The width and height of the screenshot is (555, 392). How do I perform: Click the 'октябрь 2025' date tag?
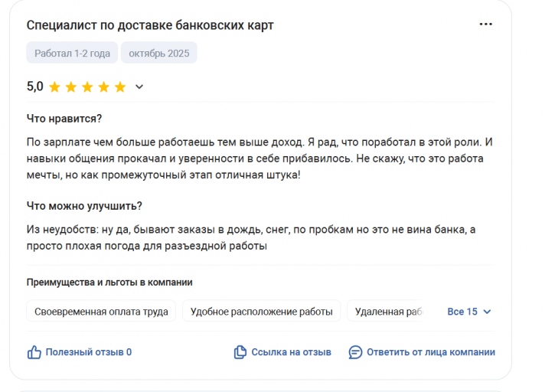coord(159,53)
